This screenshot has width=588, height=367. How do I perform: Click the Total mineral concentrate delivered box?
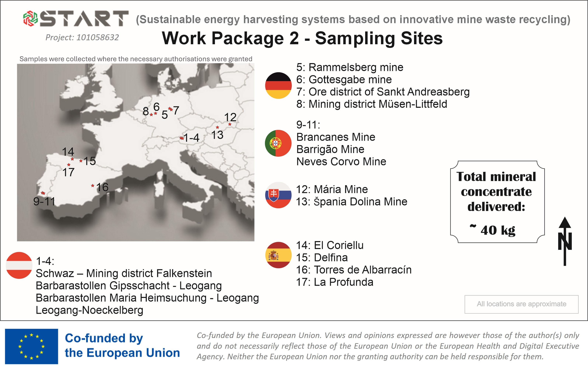(497, 202)
